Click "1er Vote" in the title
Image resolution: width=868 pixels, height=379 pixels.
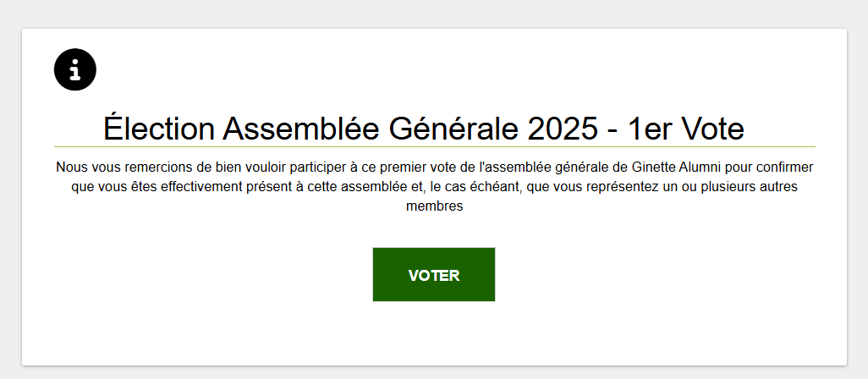tap(687, 129)
